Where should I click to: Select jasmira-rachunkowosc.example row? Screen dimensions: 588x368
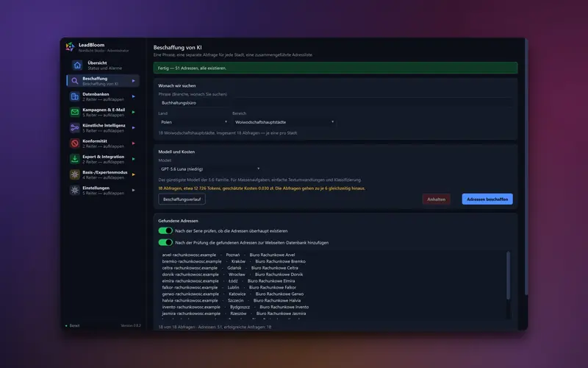234,314
